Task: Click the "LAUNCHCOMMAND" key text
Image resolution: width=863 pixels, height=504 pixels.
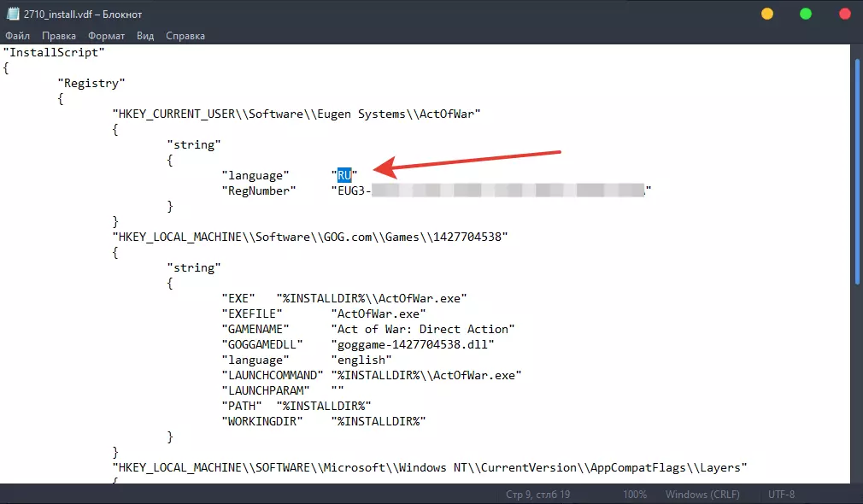Action: click(x=273, y=375)
